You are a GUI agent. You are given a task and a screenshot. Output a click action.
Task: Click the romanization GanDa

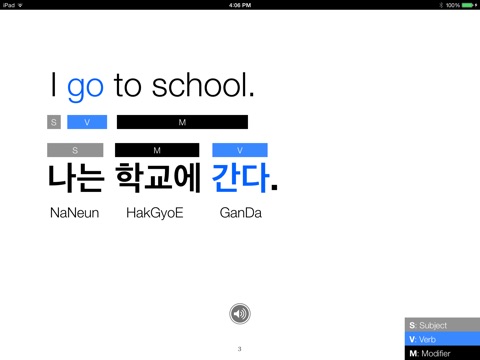click(241, 213)
